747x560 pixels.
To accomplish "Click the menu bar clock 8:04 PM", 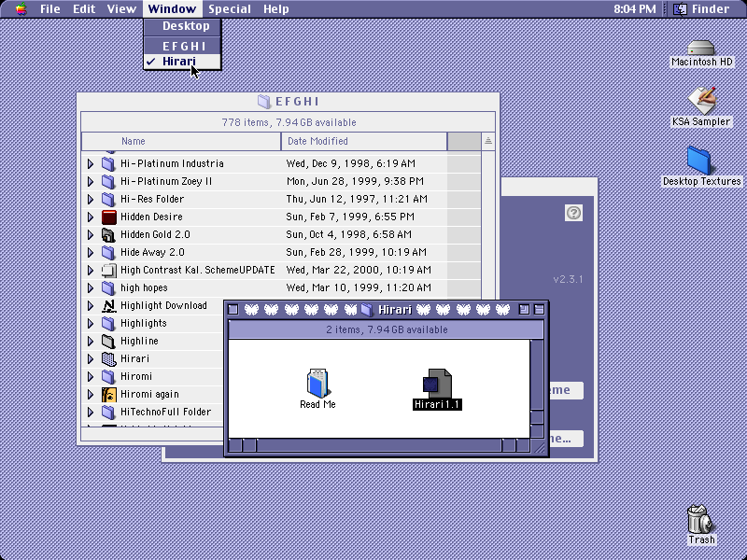I will coord(634,8).
